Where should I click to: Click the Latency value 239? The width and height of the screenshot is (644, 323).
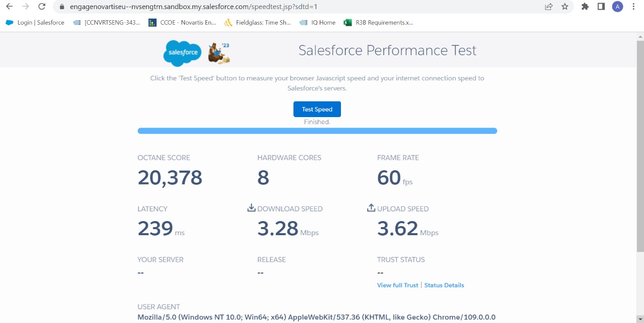tap(155, 229)
